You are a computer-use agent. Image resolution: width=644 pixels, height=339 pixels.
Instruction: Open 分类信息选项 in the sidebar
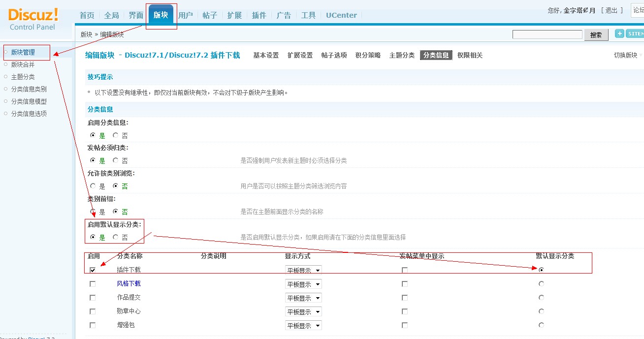tap(29, 114)
